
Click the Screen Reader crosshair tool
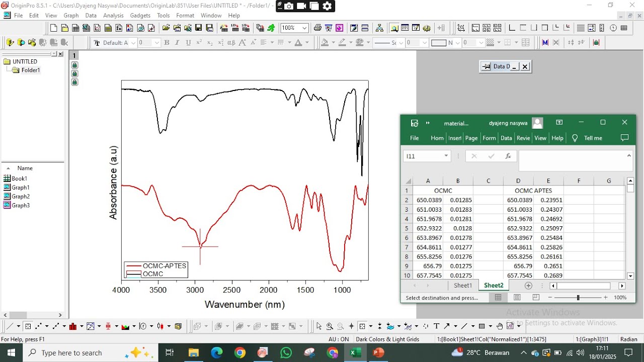[351, 326]
